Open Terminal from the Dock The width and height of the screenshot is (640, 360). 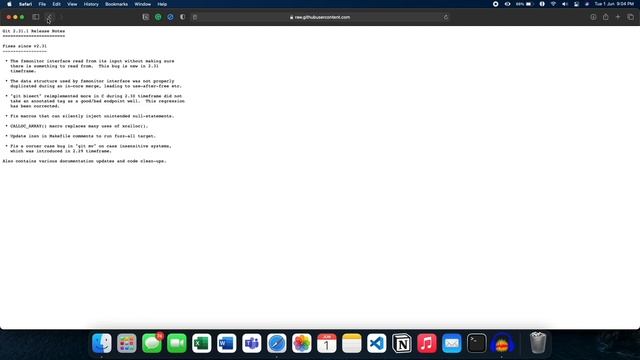click(477, 343)
